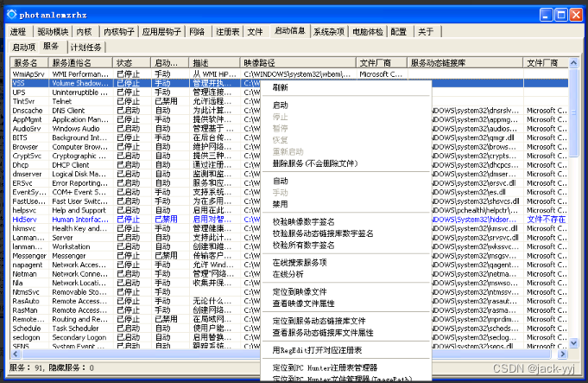Image resolution: width=588 pixels, height=383 pixels.
Task: Choose 查看映像文件属性 menu entry
Action: 345,303
